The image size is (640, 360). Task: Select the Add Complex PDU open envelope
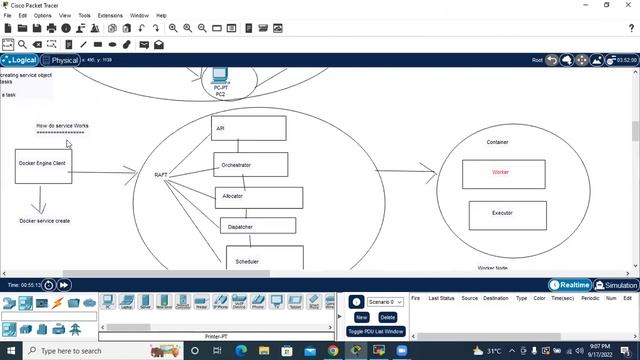pos(159,44)
